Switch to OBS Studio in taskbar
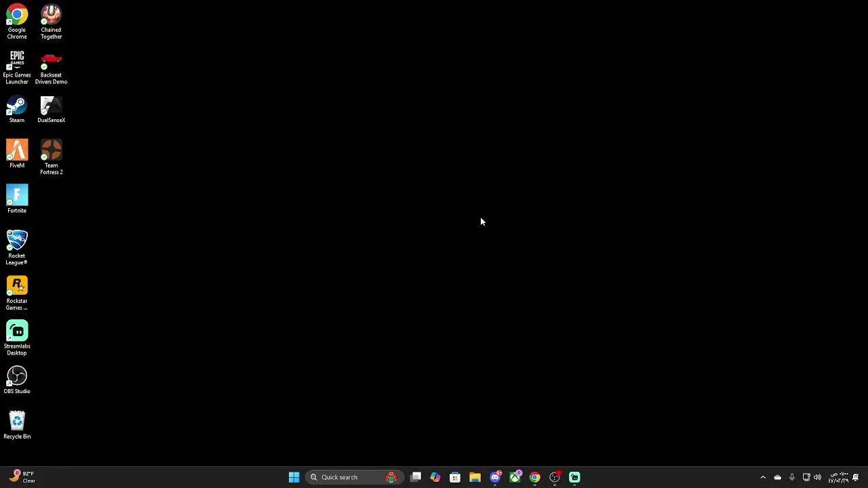 pyautogui.click(x=555, y=477)
